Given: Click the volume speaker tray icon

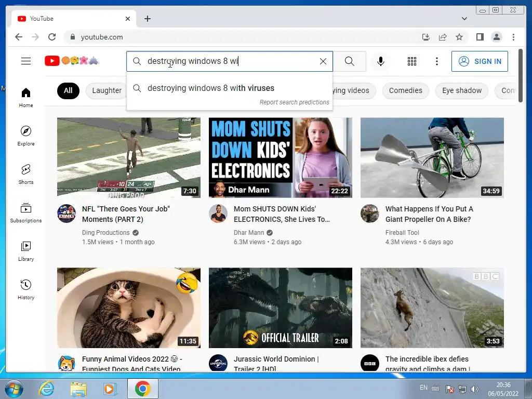Looking at the screenshot, I should [475, 389].
